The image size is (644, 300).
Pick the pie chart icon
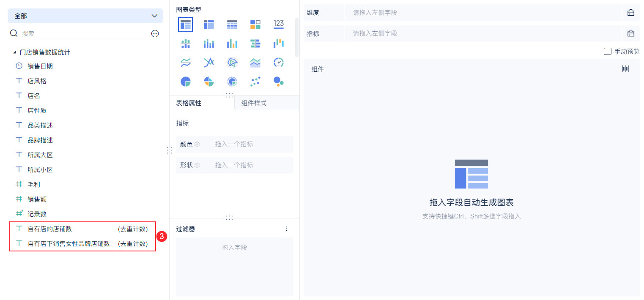[x=186, y=82]
